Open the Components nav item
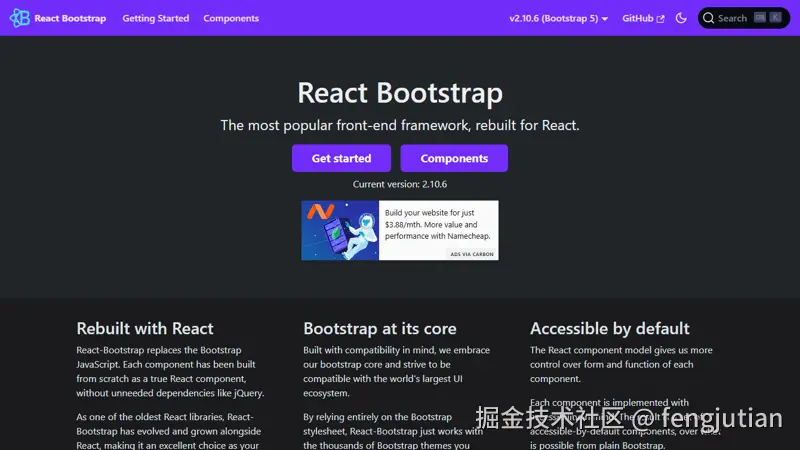Viewport: 800px width, 450px height. click(231, 18)
